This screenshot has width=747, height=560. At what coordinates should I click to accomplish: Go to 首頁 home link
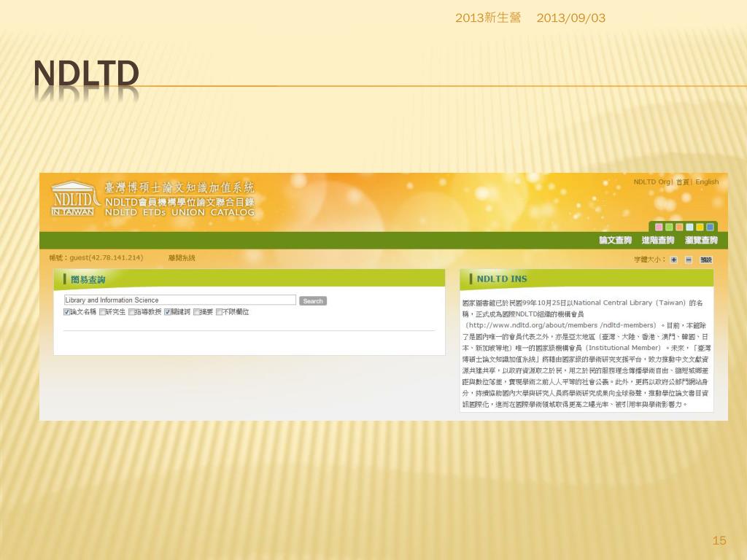pyautogui.click(x=683, y=182)
